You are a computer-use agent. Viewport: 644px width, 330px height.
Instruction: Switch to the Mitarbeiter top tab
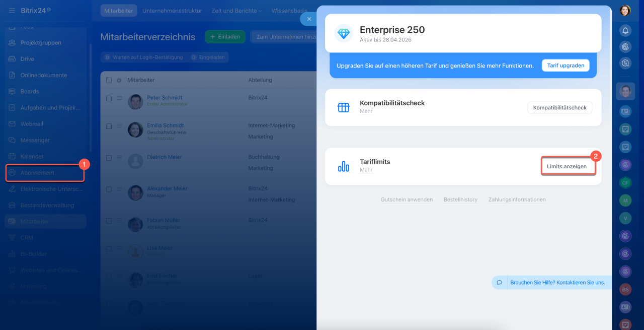pos(118,11)
